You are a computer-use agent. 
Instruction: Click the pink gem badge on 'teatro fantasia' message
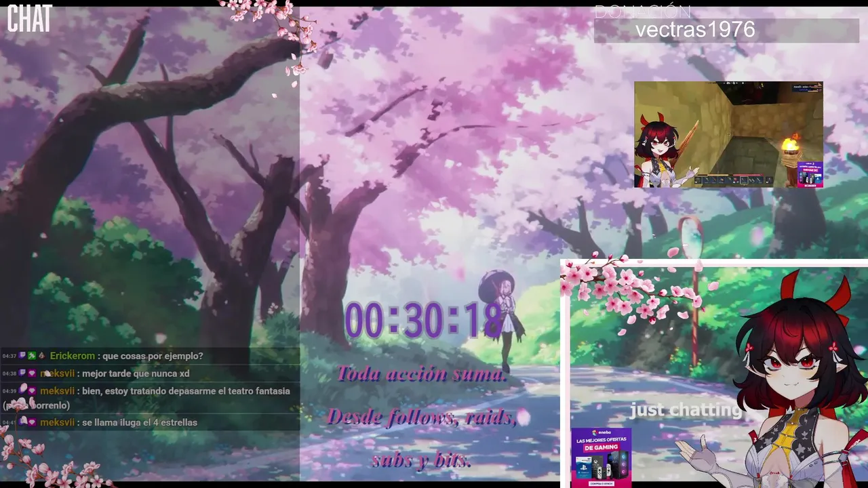32,391
